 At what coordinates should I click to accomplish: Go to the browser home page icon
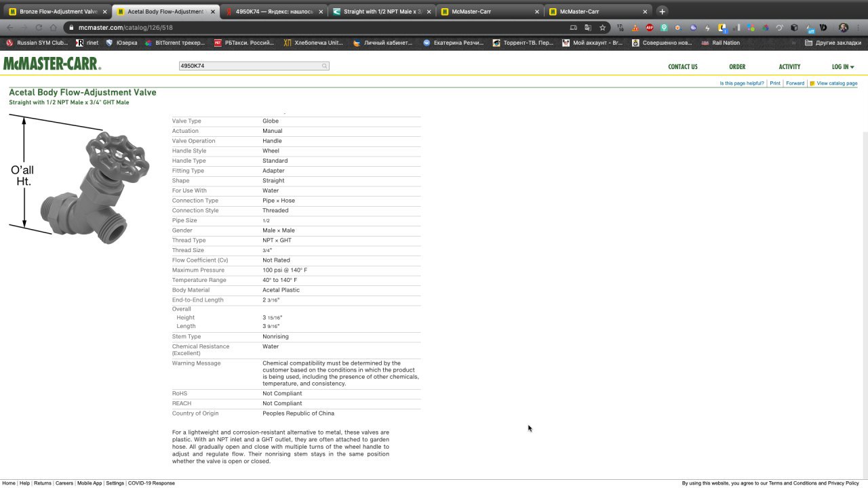[54, 28]
